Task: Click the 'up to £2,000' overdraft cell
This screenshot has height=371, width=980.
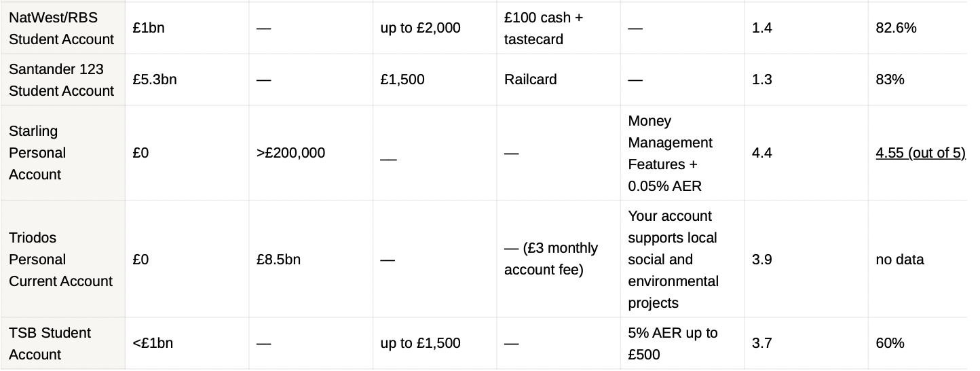Action: click(434, 28)
